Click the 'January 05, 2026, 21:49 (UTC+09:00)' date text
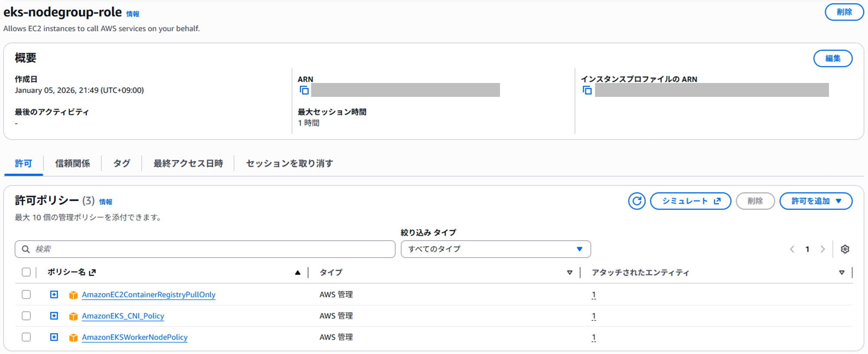 [x=79, y=90]
